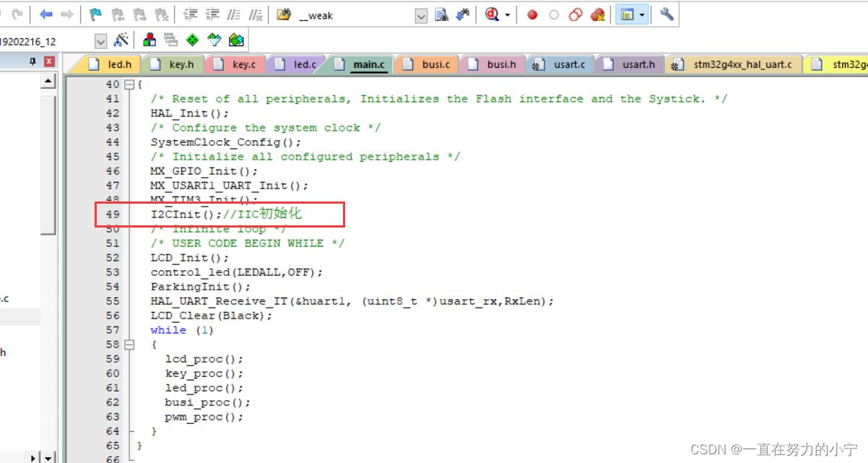The height and width of the screenshot is (463, 868).
Task: Collapse the while block at line 58
Action: point(129,345)
